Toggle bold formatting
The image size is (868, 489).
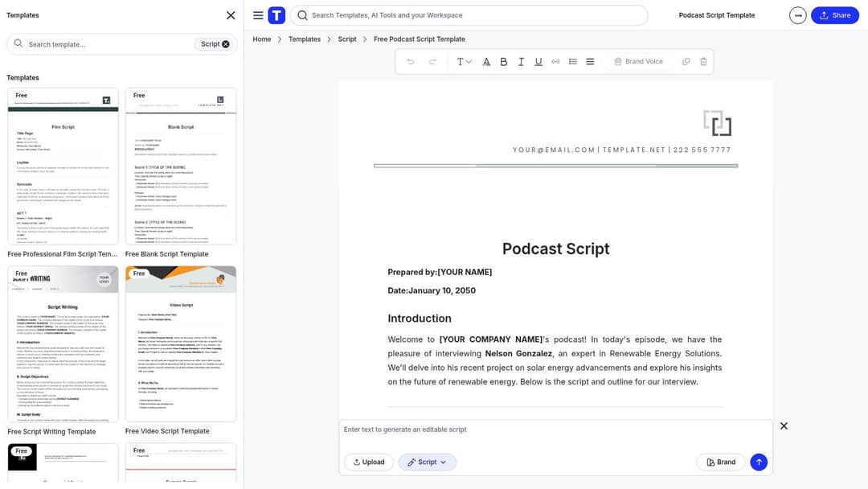pos(504,61)
